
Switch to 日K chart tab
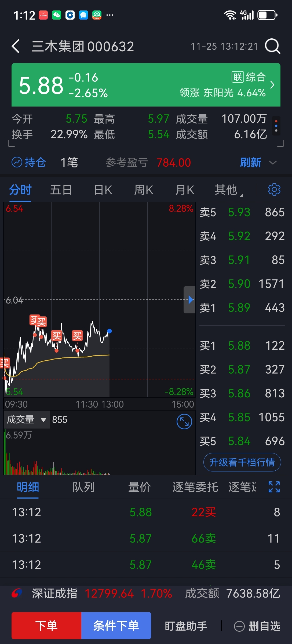pyautogui.click(x=103, y=190)
